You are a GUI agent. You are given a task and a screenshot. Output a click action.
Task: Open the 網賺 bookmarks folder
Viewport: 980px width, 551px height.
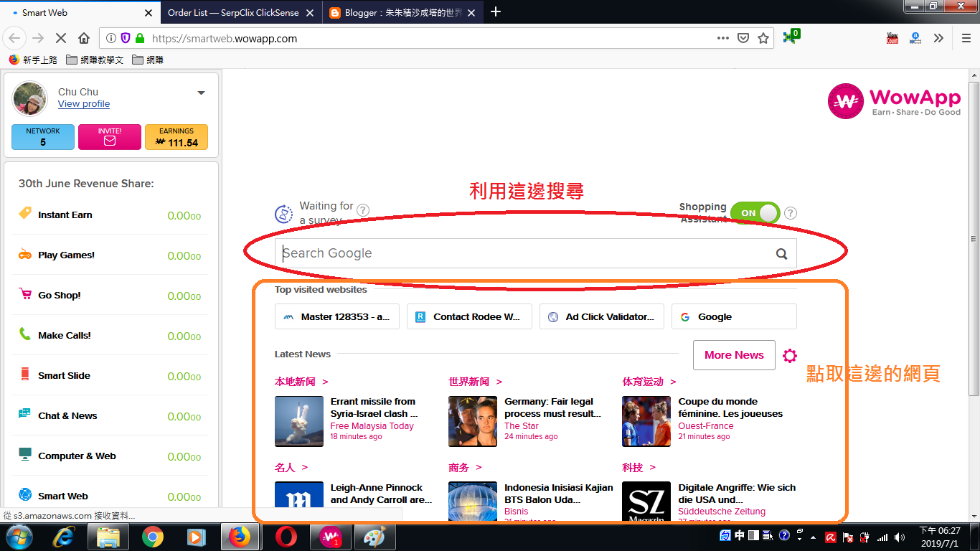[148, 60]
